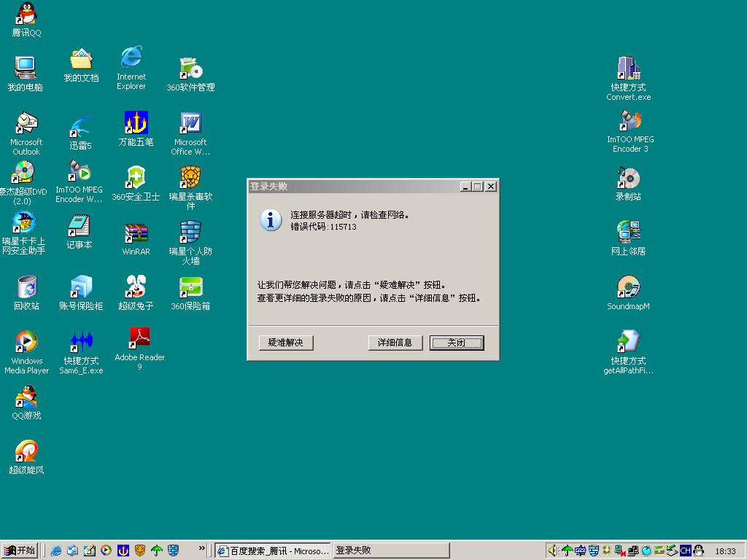Image resolution: width=747 pixels, height=560 pixels.
Task: Expand the Quick Launch overflow chevron
Action: click(x=202, y=548)
